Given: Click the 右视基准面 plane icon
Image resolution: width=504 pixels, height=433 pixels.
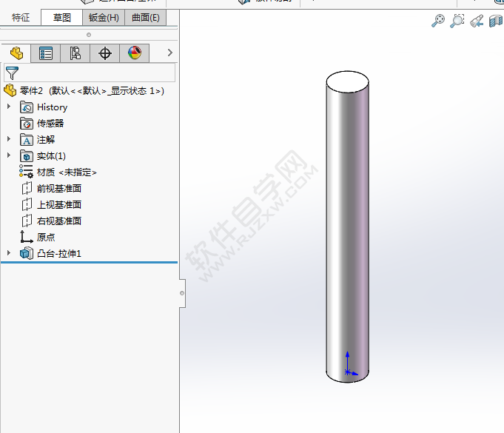Looking at the screenshot, I should (x=27, y=221).
